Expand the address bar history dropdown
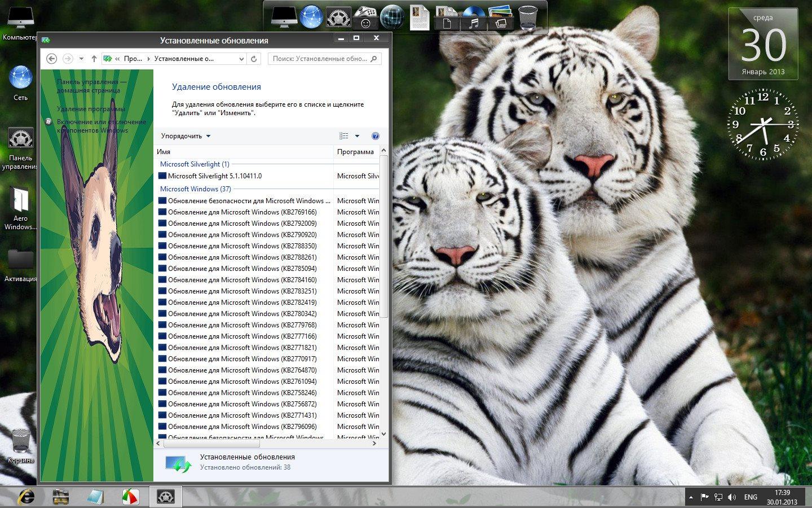The width and height of the screenshot is (812, 508). click(x=241, y=59)
